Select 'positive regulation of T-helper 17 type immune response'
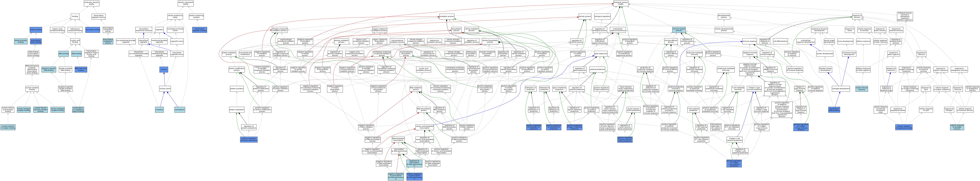Viewport: 980px width, 181px height. [801, 127]
